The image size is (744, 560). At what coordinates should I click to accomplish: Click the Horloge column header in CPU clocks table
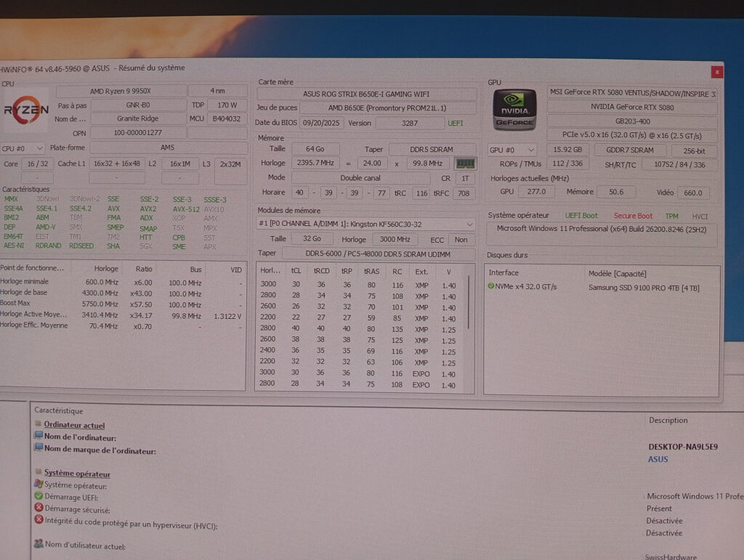(x=106, y=269)
